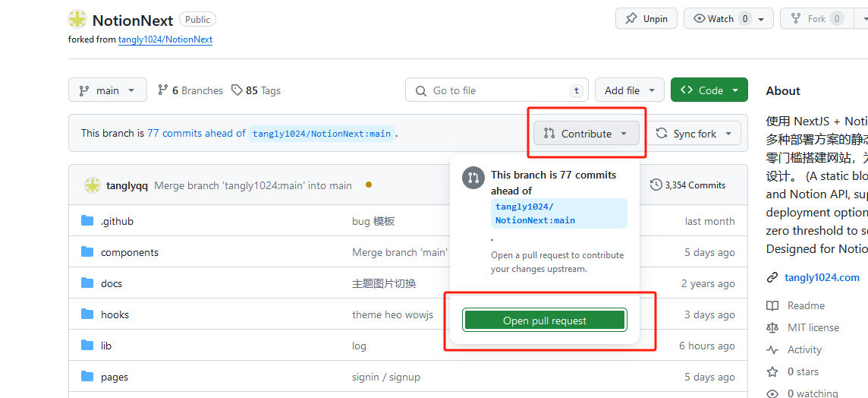Open the docs folder
868x398 pixels.
pyautogui.click(x=112, y=283)
